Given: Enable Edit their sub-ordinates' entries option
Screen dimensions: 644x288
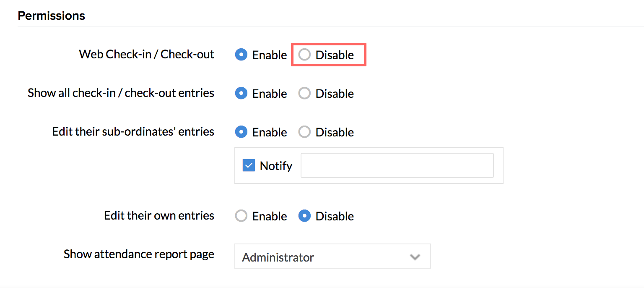Looking at the screenshot, I should click(x=241, y=132).
